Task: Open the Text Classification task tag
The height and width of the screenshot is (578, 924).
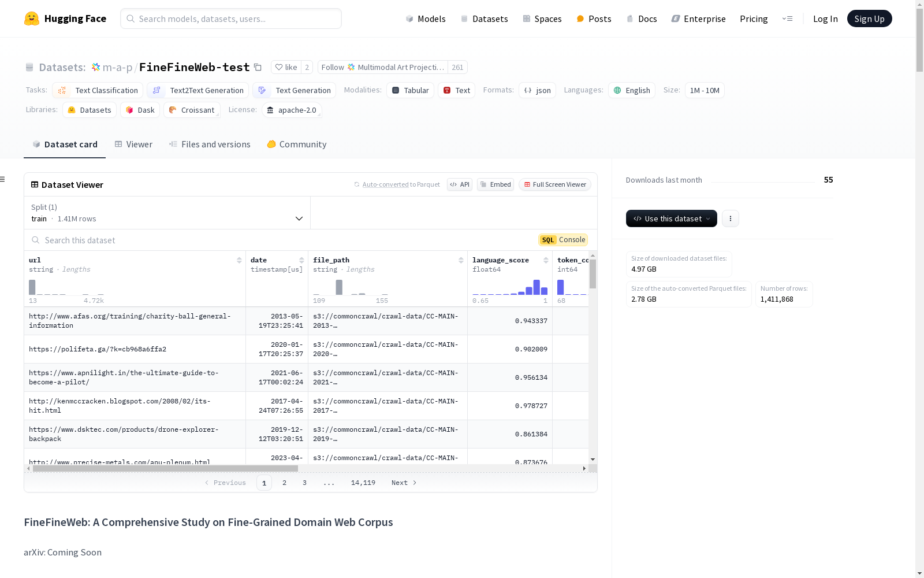Action: click(98, 90)
